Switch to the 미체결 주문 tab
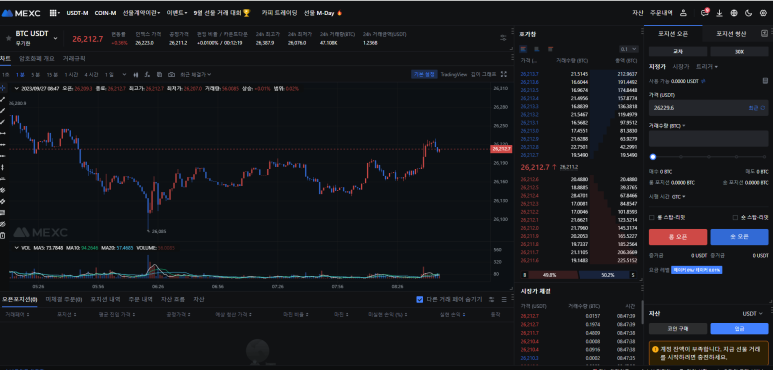 (64, 299)
